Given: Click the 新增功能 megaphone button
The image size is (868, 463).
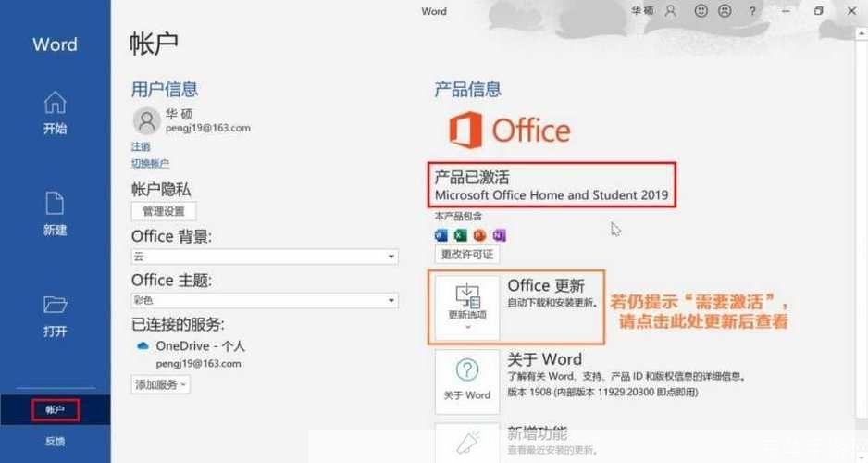Looking at the screenshot, I should [467, 443].
